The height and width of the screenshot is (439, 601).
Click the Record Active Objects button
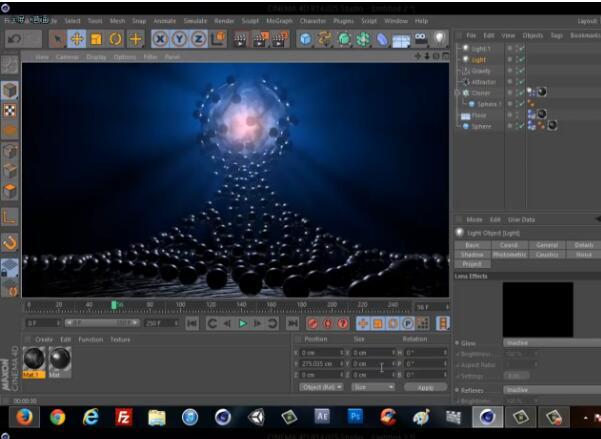pos(313,324)
